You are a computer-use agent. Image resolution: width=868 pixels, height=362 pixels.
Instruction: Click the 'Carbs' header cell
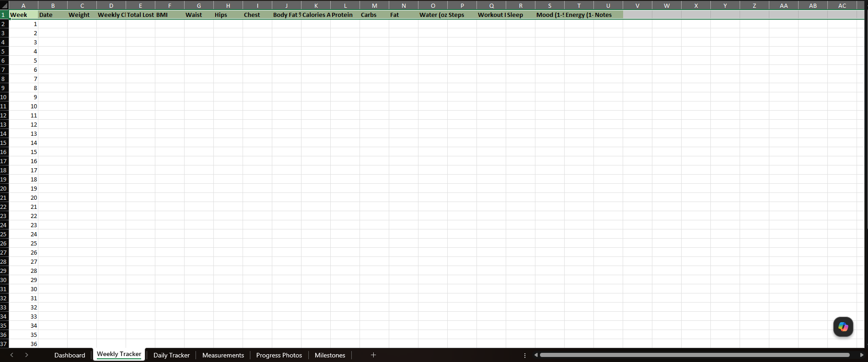pyautogui.click(x=374, y=15)
